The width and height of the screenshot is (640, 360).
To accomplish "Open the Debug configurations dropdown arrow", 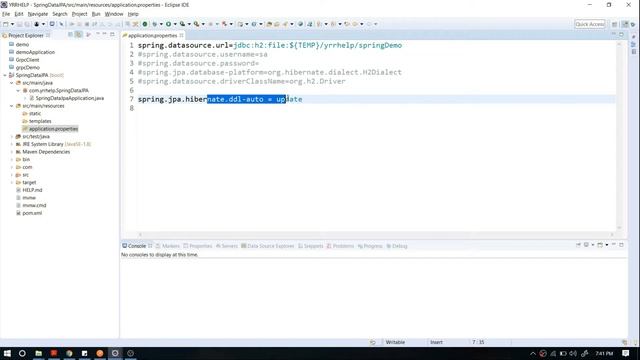I will coord(161,24).
